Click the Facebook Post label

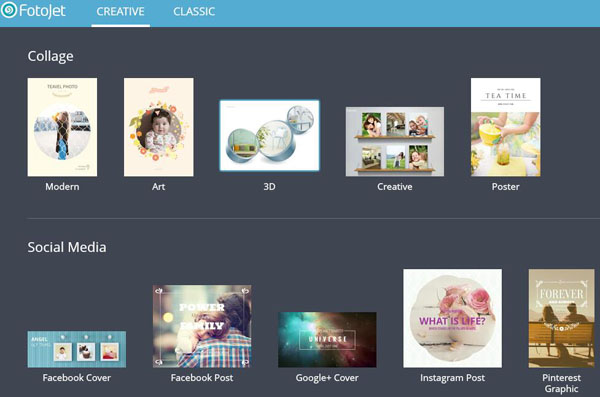point(202,378)
